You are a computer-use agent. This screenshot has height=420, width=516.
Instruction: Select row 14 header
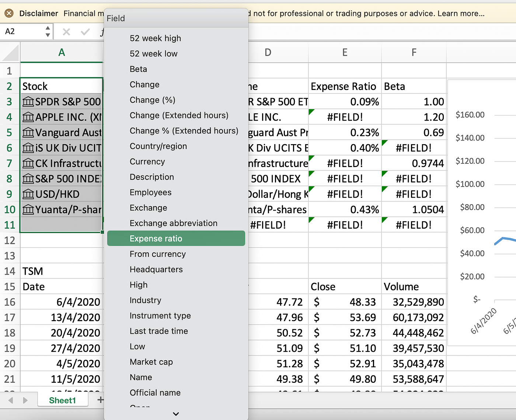pyautogui.click(x=10, y=271)
